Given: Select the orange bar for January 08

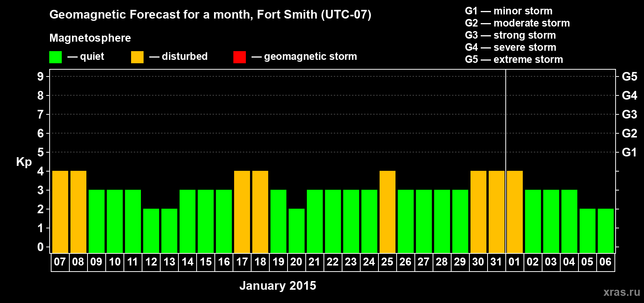Looking at the screenshot, I should point(78,212).
